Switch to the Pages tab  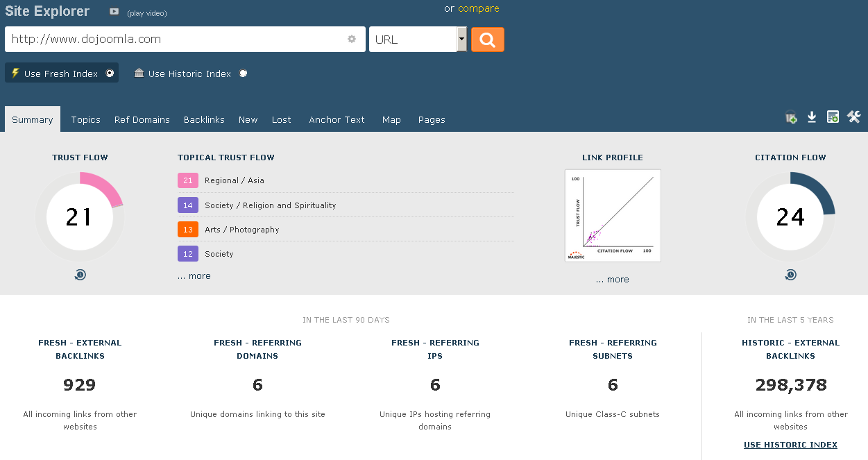[x=432, y=119]
